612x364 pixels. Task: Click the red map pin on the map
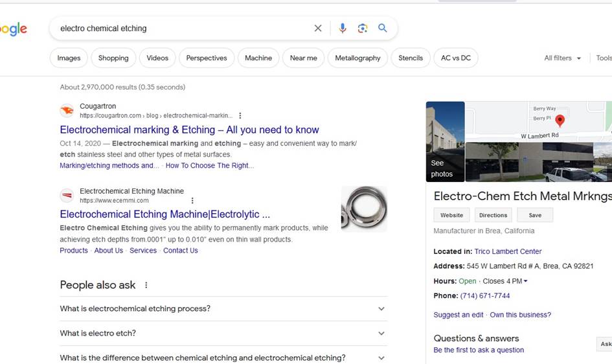[560, 120]
